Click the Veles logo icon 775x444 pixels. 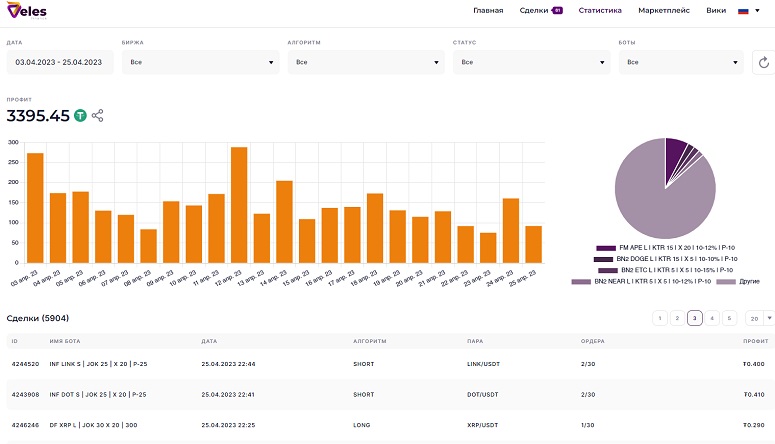tap(27, 10)
